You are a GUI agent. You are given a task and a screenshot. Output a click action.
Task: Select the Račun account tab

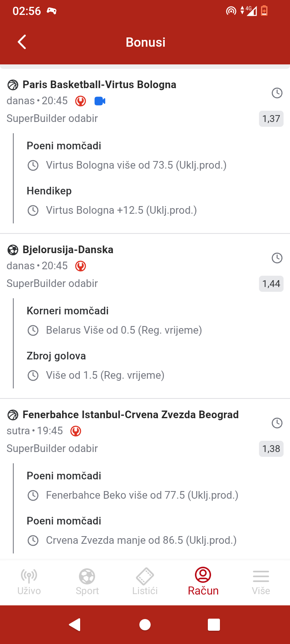(x=203, y=582)
